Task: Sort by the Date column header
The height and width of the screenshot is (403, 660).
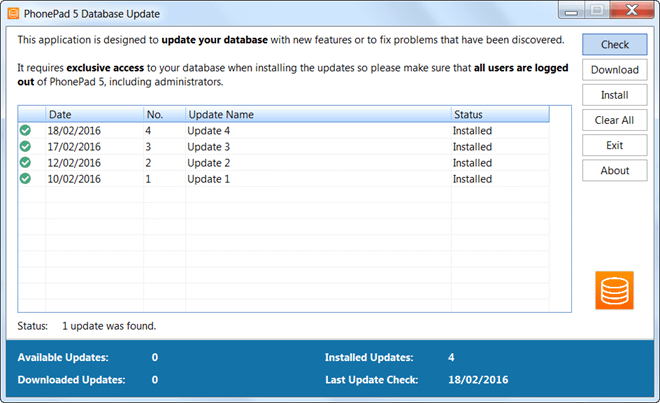Action: point(94,115)
